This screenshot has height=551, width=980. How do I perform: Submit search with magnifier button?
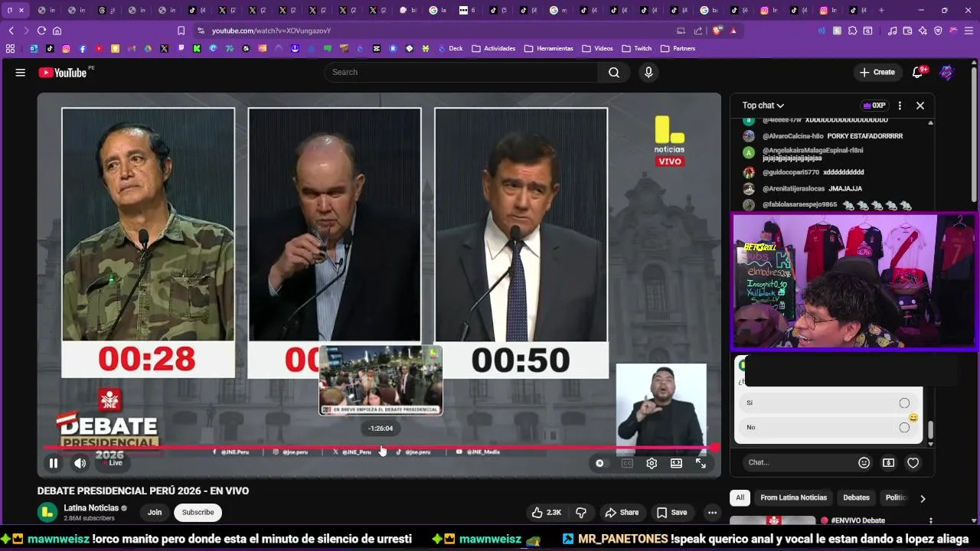614,72
